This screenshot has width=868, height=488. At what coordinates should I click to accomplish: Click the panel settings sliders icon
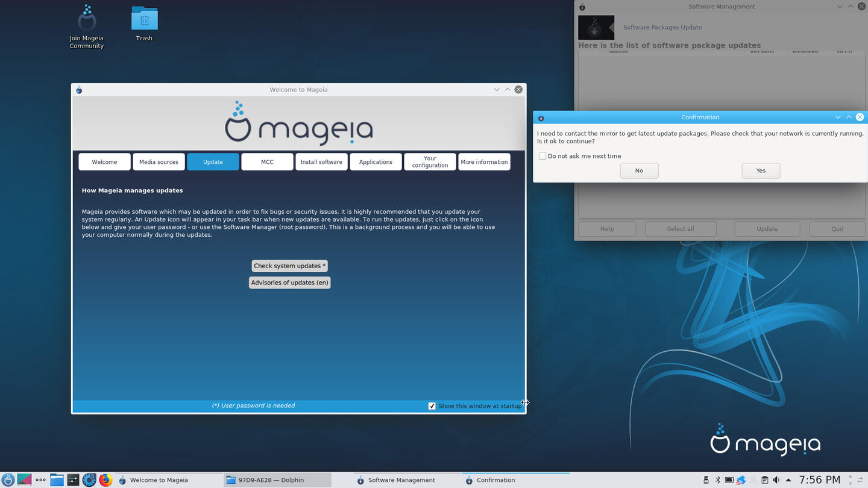(859, 480)
